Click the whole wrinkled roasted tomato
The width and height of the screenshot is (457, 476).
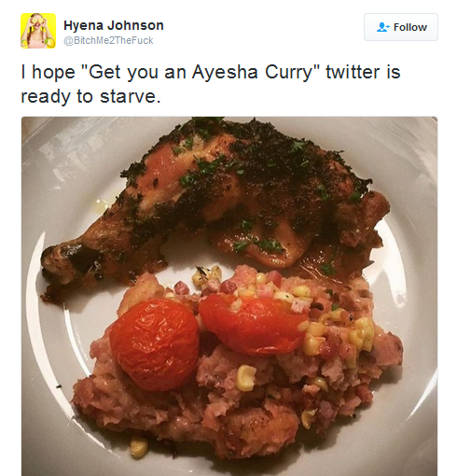pyautogui.click(x=155, y=344)
